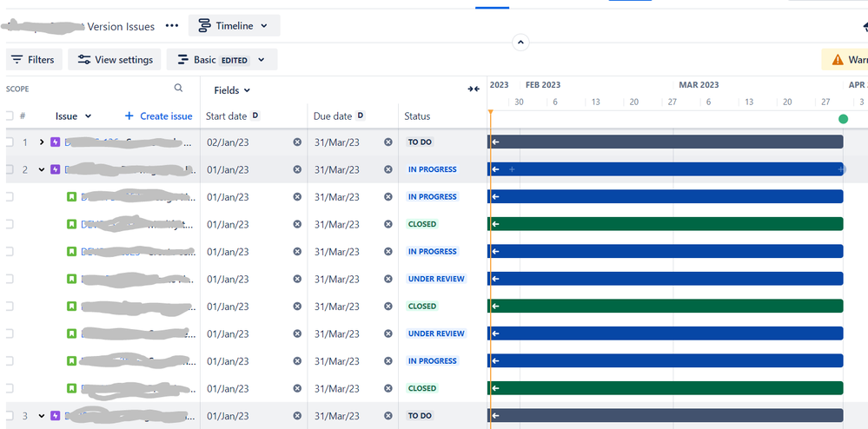Tick the checkbox for issue row 3

9,416
